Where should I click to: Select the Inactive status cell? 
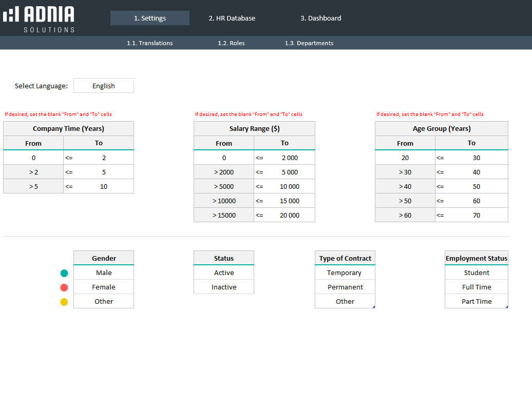(224, 287)
